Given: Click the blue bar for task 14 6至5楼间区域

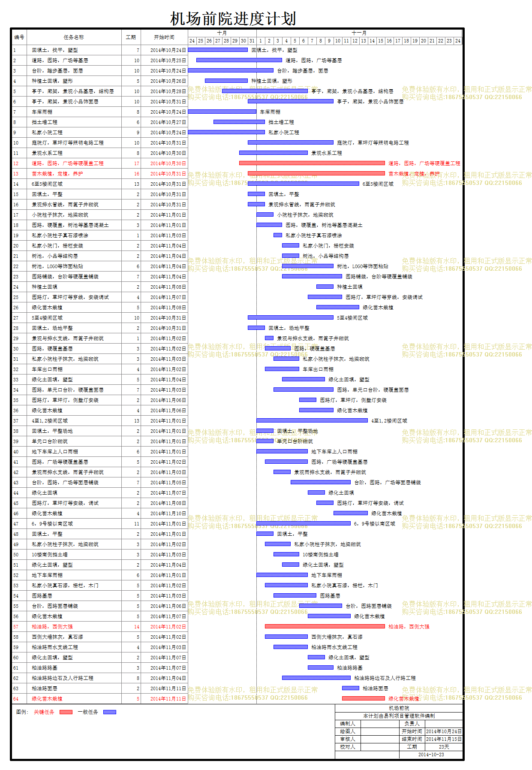Looking at the screenshot, I should click(304, 184).
